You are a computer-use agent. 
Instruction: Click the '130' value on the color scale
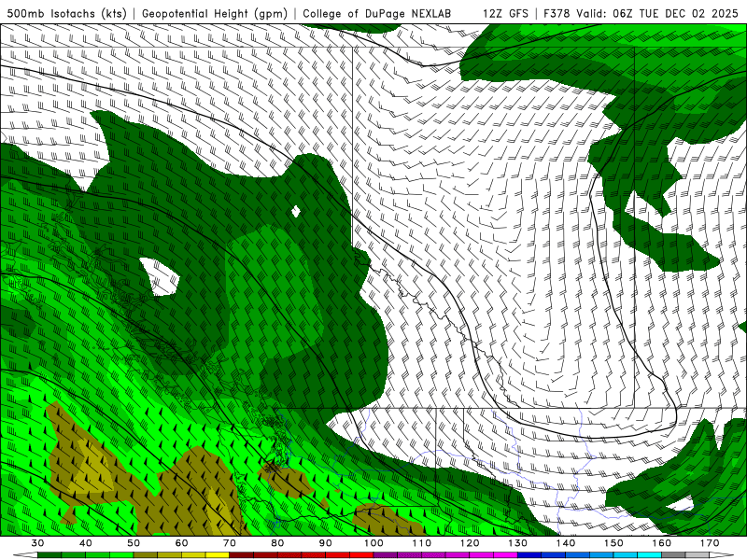coord(517,543)
